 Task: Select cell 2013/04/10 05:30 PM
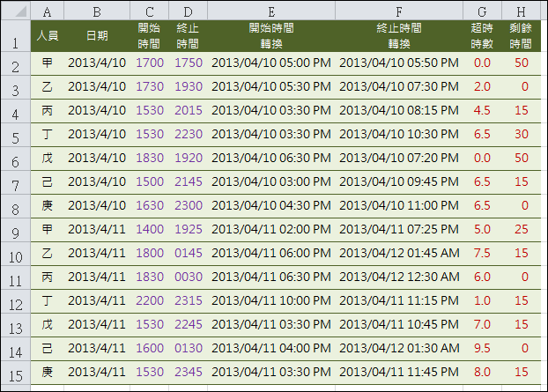(x=271, y=87)
